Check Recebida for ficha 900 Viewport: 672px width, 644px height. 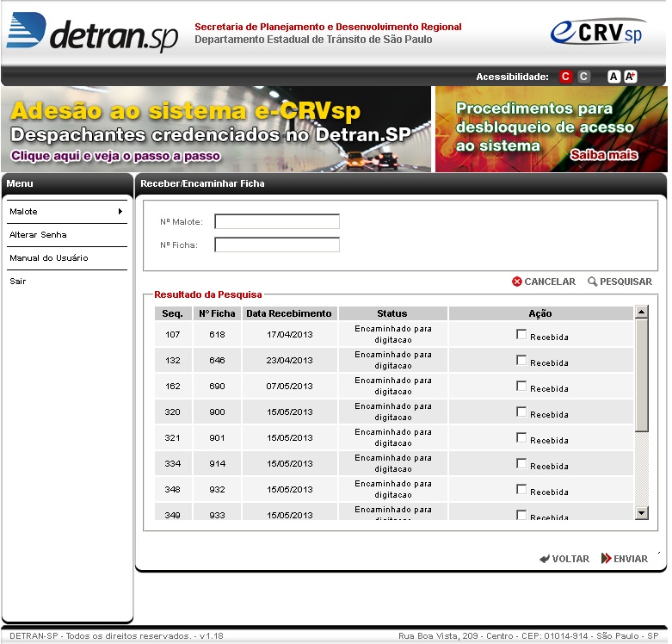point(521,412)
